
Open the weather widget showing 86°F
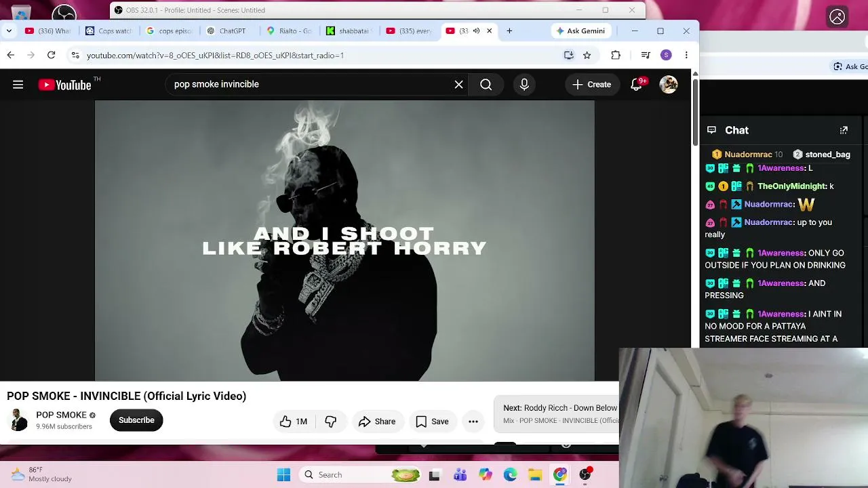tap(41, 474)
